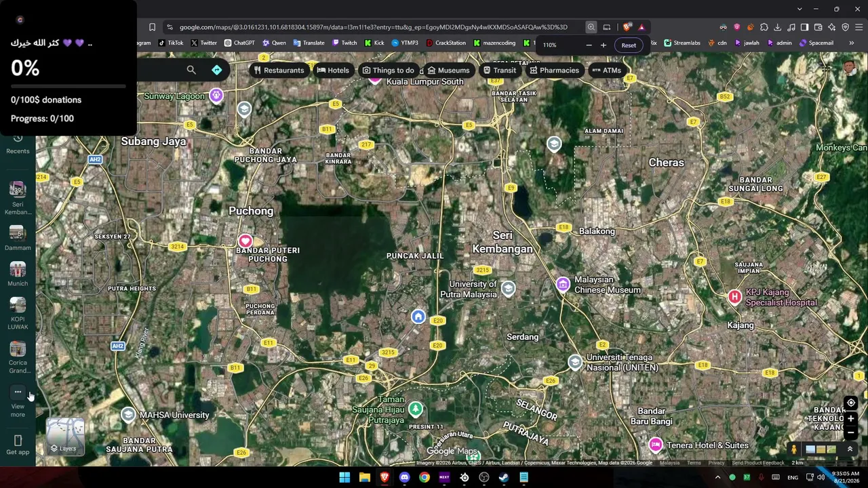Open the Spacemail bookmark
This screenshot has width=868, height=488.
(816, 43)
